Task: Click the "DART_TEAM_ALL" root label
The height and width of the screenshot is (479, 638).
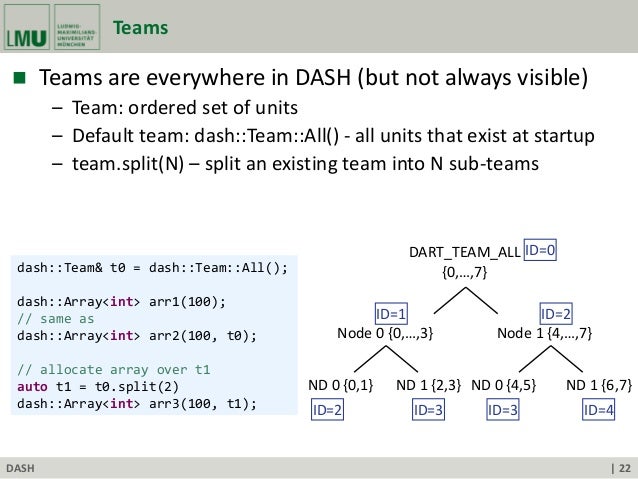Action: coord(465,252)
